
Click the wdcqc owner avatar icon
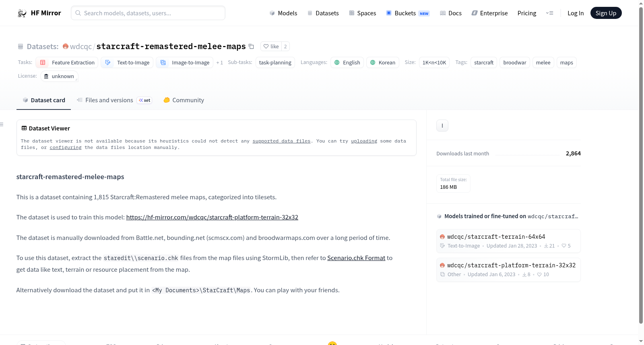66,46
